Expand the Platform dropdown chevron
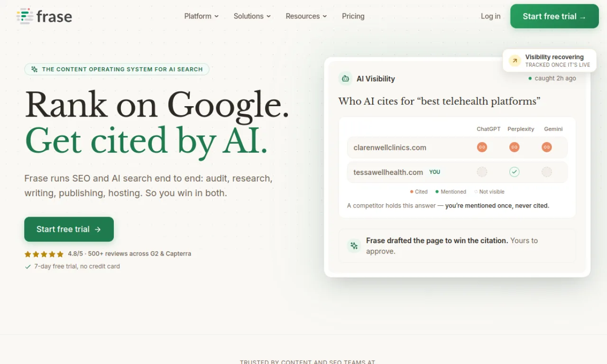This screenshot has width=607, height=364. (x=216, y=16)
